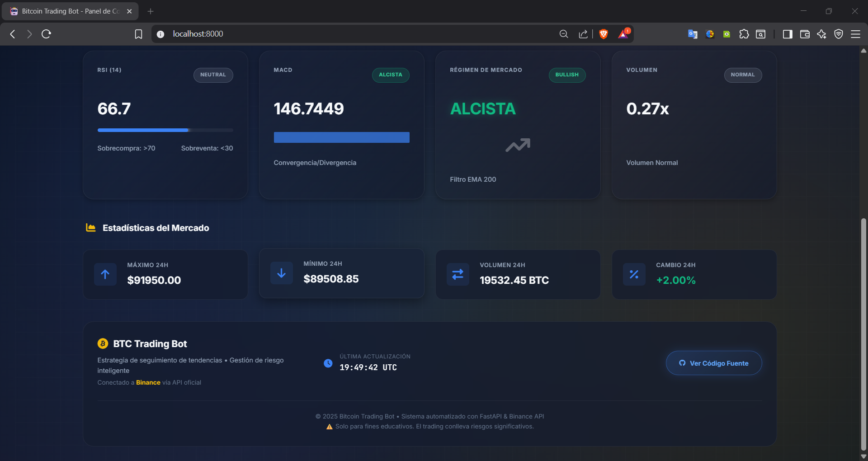Open Google Translate extension
The width and height of the screenshot is (868, 461).
pos(693,34)
